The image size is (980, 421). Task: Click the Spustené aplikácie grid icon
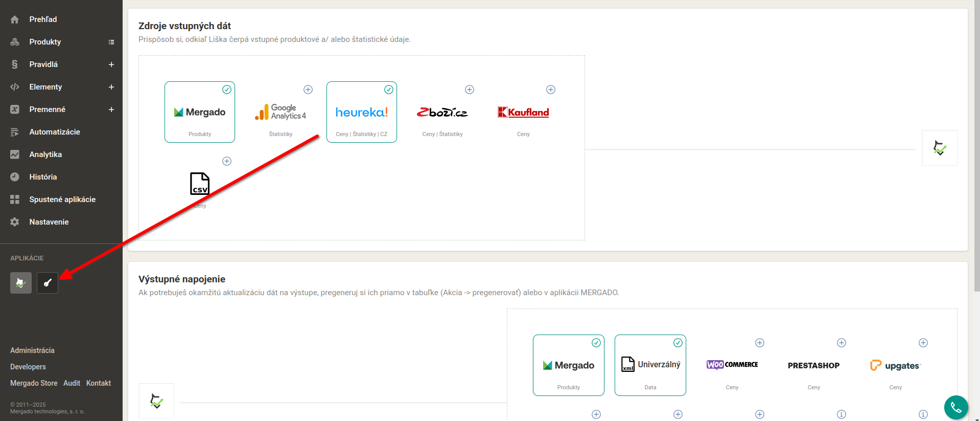[14, 200]
